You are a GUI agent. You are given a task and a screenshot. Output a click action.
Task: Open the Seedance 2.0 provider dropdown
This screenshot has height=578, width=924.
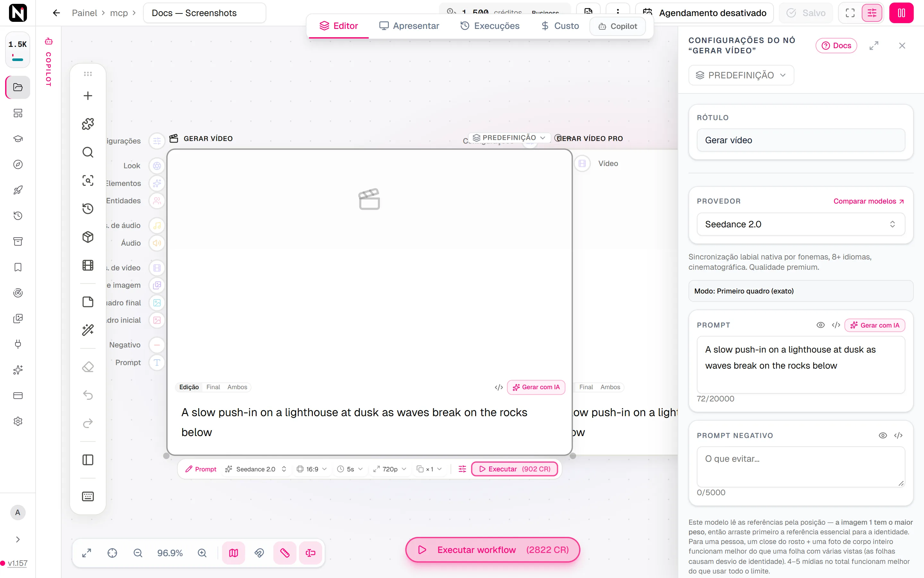point(801,224)
